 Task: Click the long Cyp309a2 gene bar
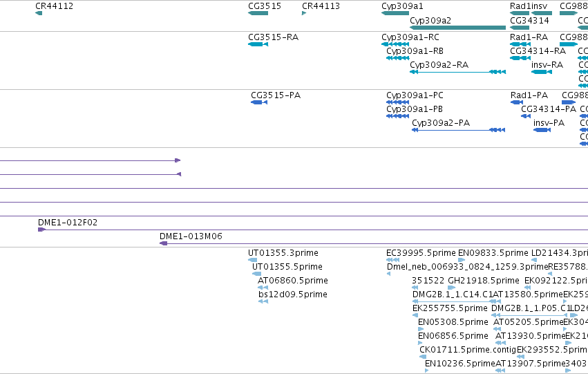pyautogui.click(x=457, y=28)
